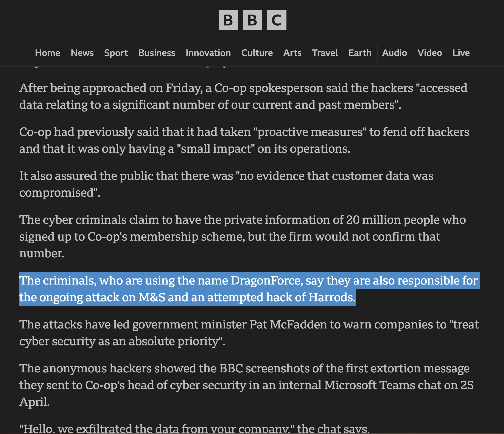Click the BBC logo

point(252,20)
